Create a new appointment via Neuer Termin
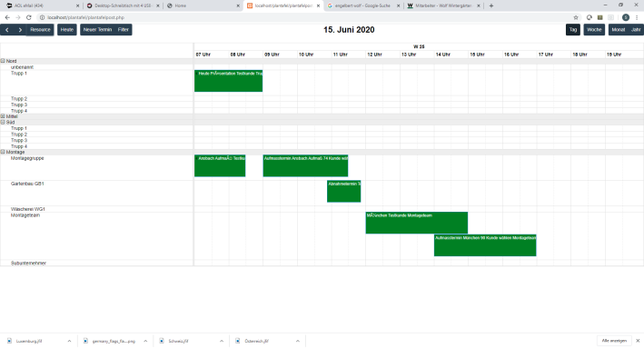 coord(97,30)
